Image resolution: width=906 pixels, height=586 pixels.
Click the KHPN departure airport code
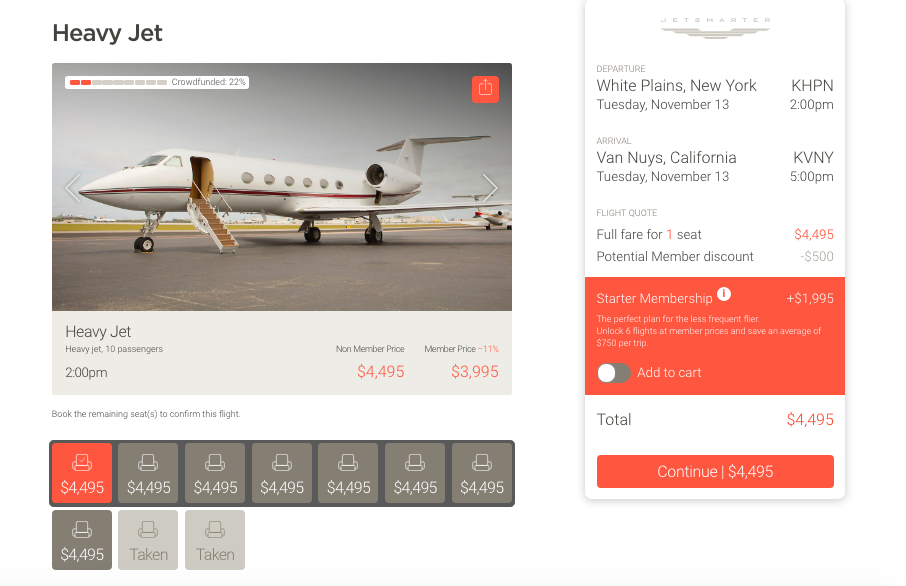pyautogui.click(x=814, y=86)
